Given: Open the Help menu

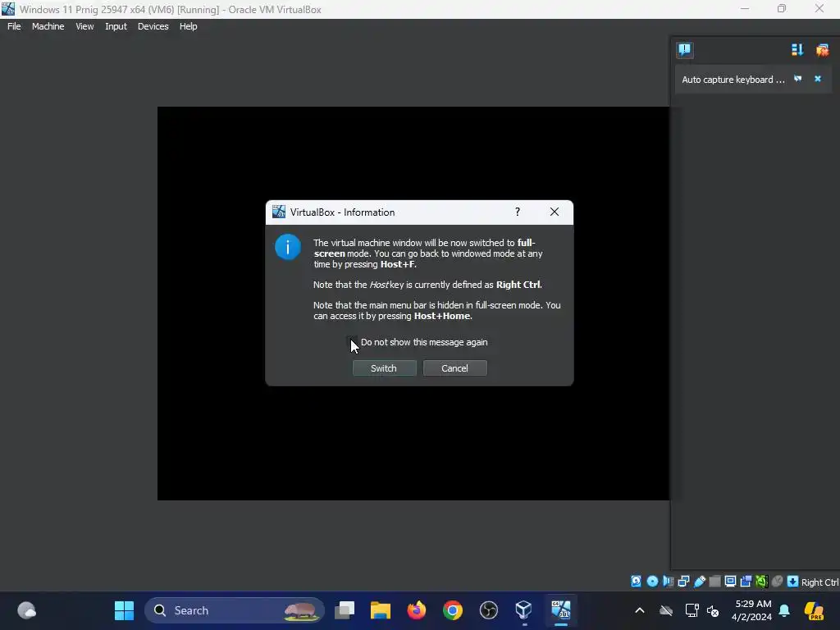Looking at the screenshot, I should 188,26.
